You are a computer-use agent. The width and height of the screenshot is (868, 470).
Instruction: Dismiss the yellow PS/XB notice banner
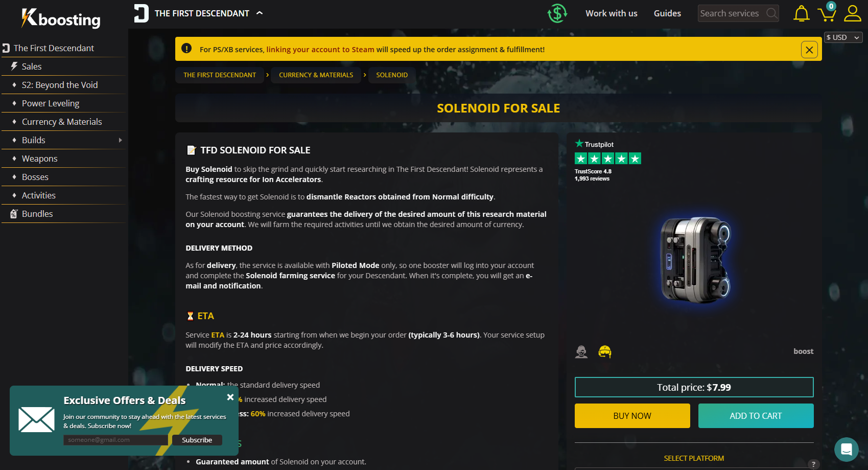tap(809, 50)
